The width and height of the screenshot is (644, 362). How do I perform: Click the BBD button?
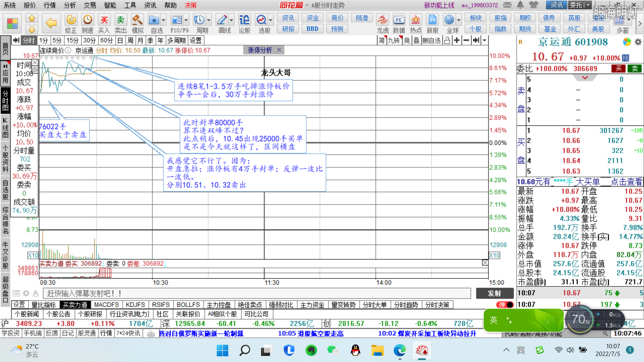(312, 29)
